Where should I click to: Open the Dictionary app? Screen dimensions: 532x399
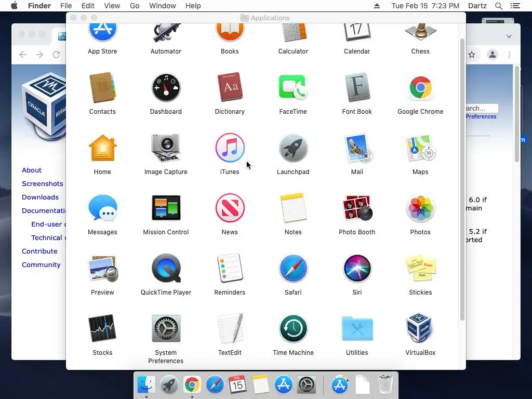pos(230,87)
